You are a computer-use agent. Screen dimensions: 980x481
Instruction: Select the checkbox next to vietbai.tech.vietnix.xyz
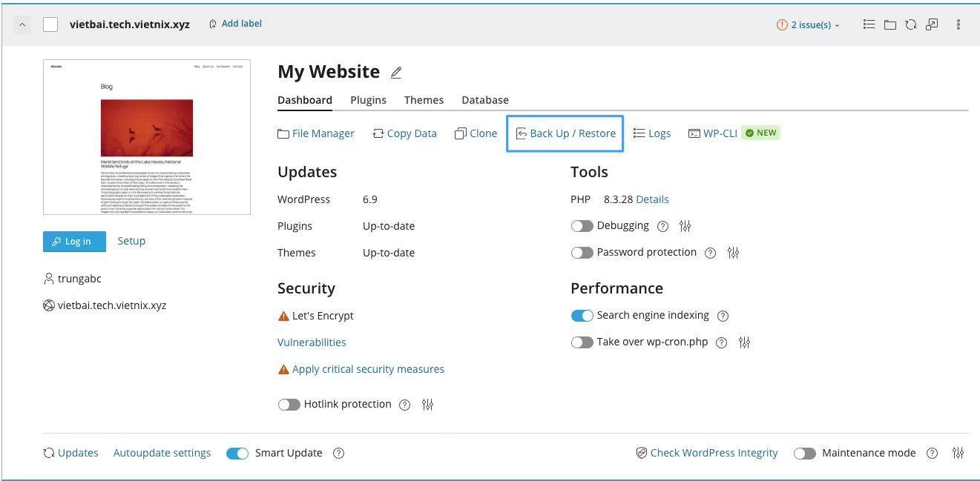(50, 24)
